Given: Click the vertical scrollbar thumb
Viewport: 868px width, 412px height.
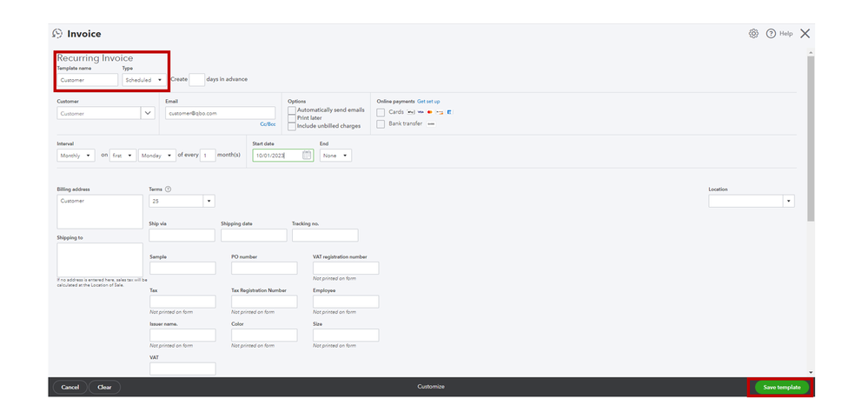Looking at the screenshot, I should click(x=811, y=138).
